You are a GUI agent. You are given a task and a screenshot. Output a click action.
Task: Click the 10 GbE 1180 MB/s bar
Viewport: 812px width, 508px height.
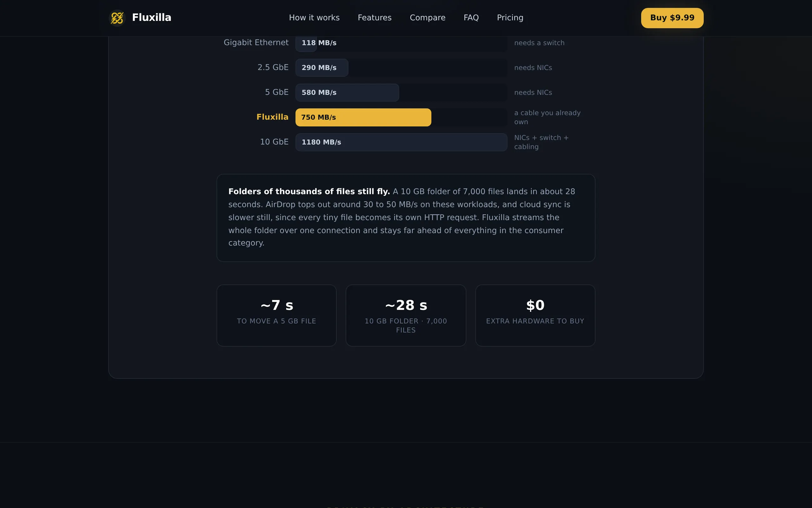pyautogui.click(x=401, y=142)
